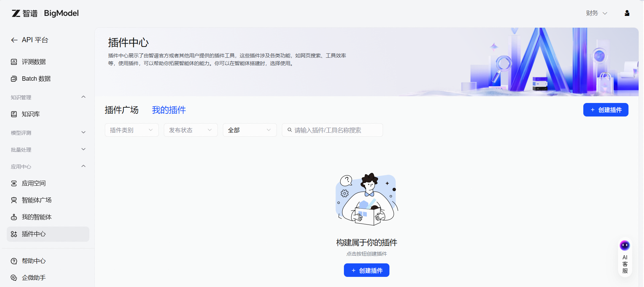Open the 财务 dropdown menu
Screen dimensions: 644x287
tap(596, 13)
